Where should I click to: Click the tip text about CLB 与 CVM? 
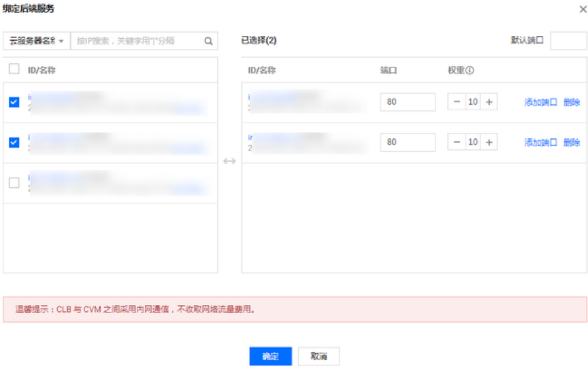pos(135,309)
